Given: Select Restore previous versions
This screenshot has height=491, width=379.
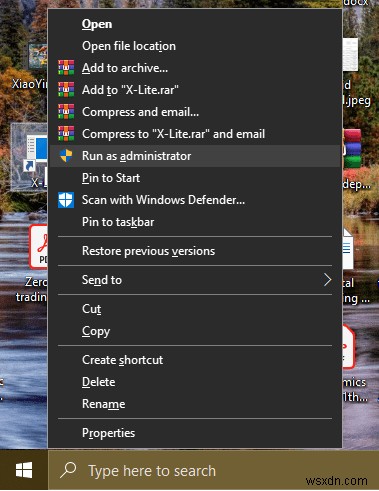Looking at the screenshot, I should coord(195,251).
